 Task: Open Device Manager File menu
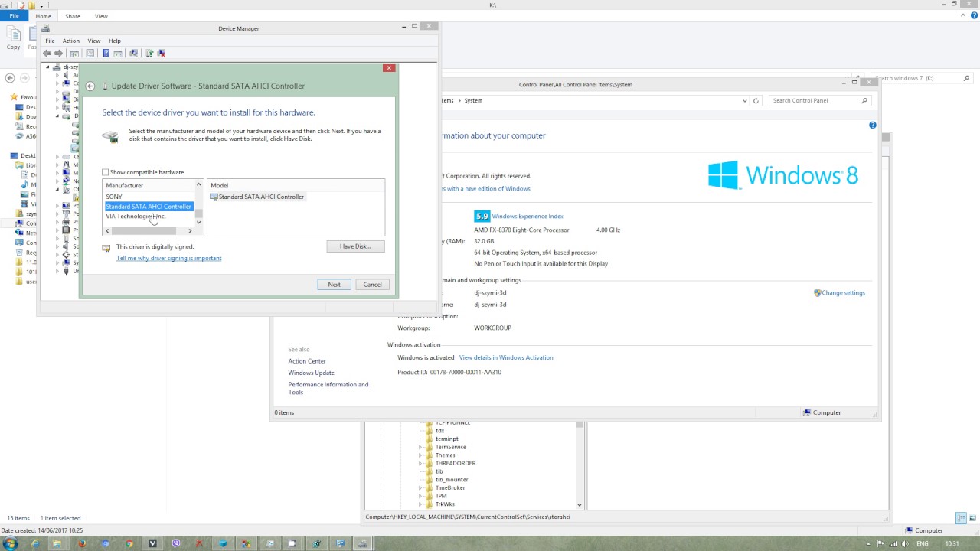(50, 41)
